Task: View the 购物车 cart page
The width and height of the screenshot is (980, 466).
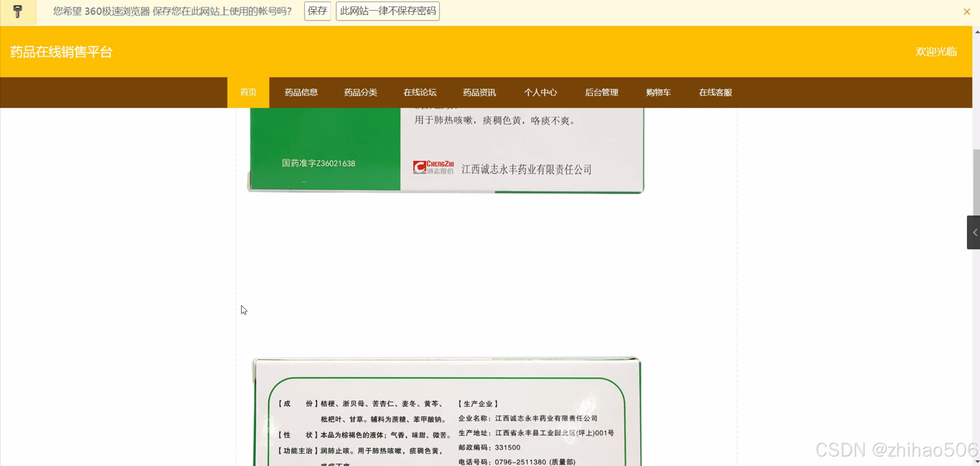Action: (658, 93)
